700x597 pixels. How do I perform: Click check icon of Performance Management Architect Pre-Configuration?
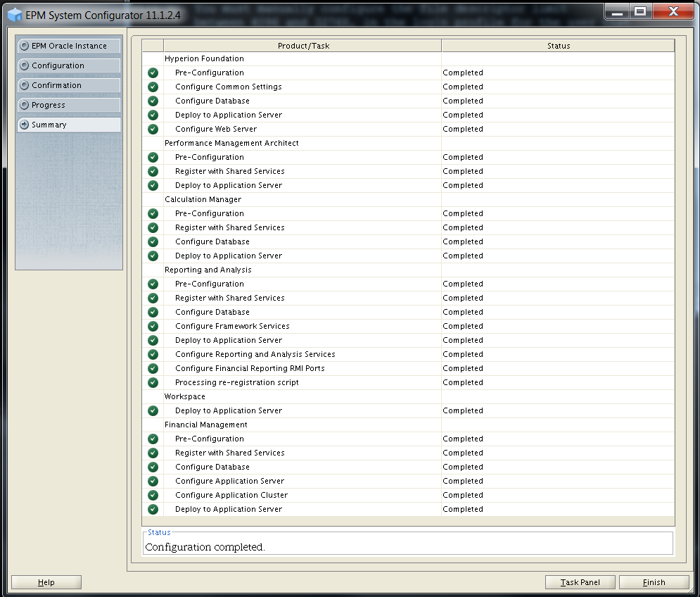pyautogui.click(x=153, y=157)
